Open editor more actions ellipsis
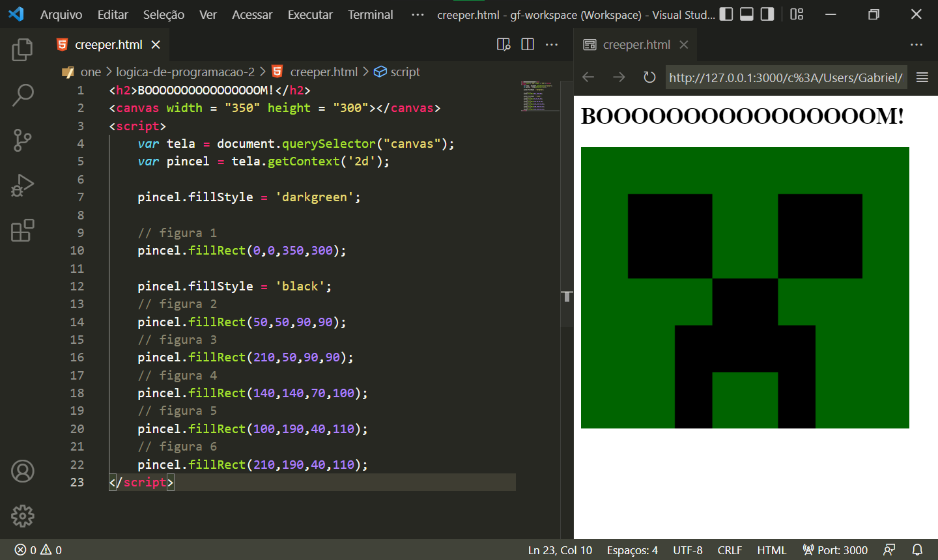Viewport: 938px width, 560px height. point(552,44)
